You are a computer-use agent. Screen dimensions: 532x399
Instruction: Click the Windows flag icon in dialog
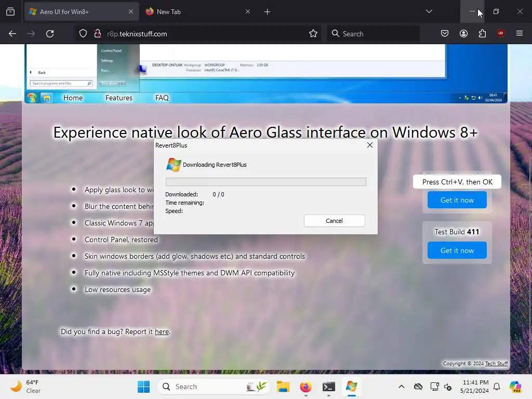(174, 165)
